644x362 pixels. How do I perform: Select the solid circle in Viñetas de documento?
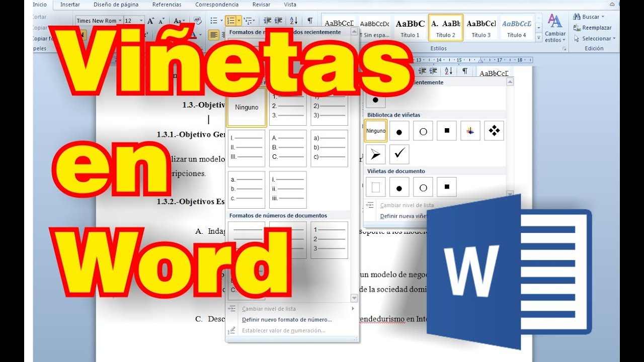pos(399,187)
